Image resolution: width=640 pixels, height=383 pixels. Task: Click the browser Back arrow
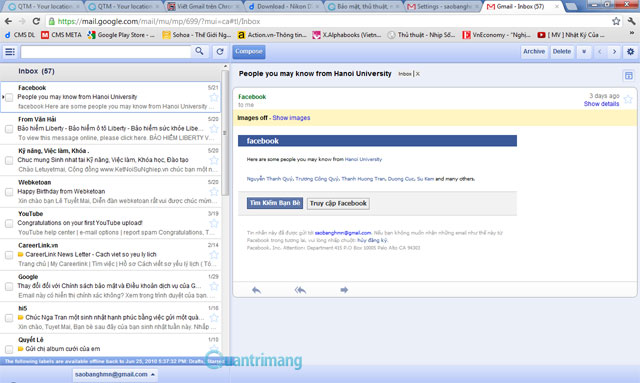[9, 21]
